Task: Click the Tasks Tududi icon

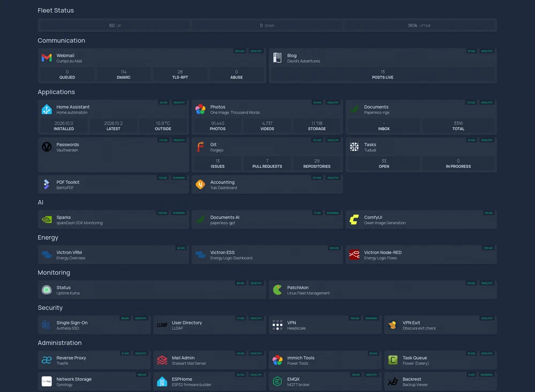Action: (x=354, y=147)
